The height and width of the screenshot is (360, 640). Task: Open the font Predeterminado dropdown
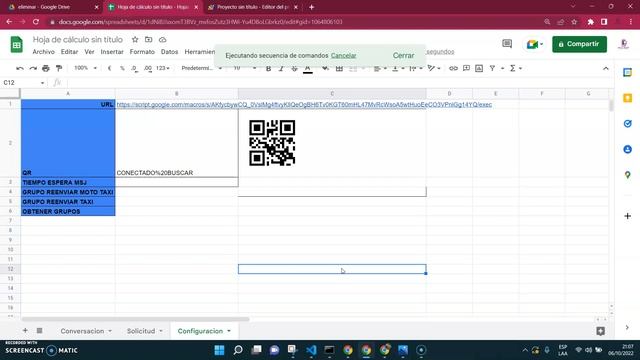point(201,68)
